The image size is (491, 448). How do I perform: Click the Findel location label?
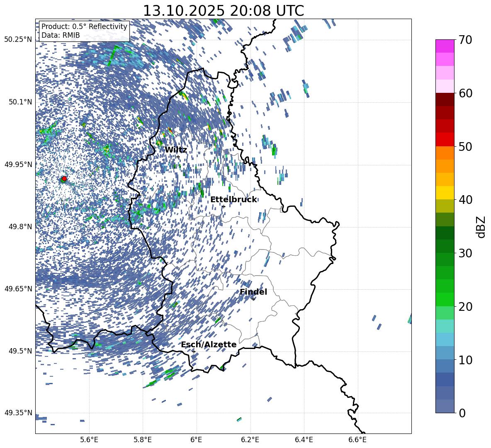(253, 292)
